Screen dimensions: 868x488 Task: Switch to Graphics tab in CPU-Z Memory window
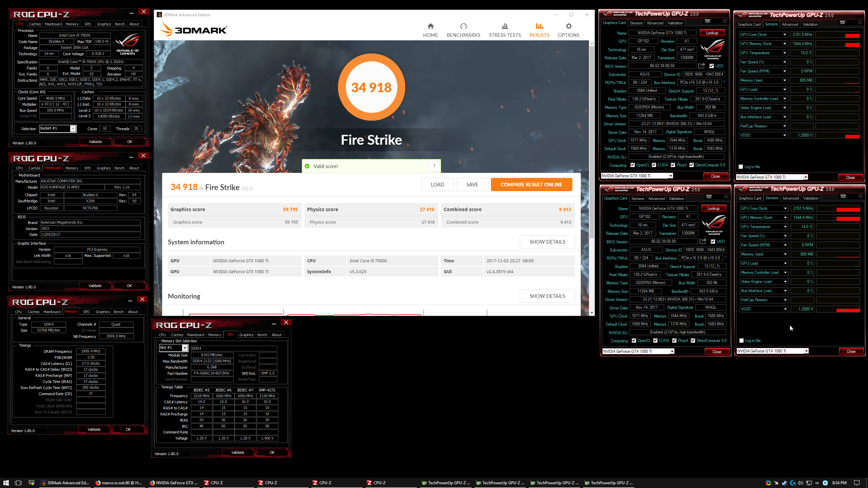click(x=102, y=312)
